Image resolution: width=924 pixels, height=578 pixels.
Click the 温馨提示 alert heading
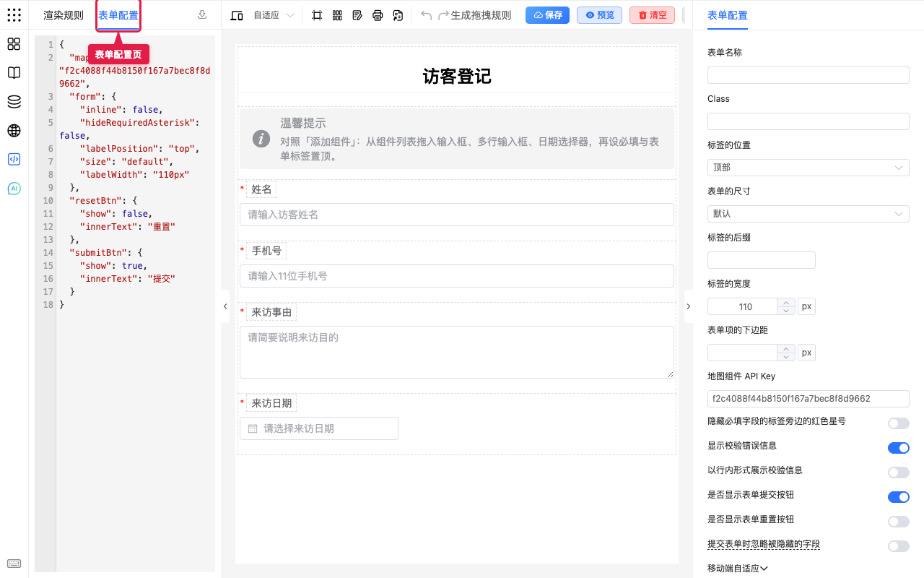tap(303, 124)
